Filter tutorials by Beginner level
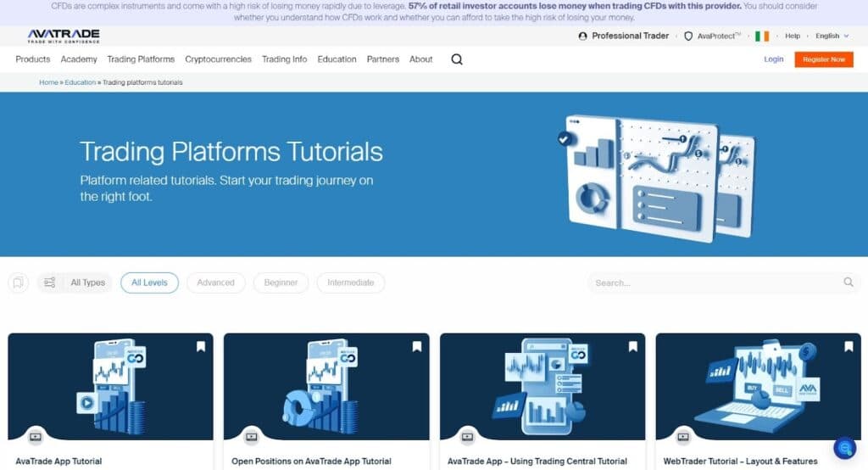 pyautogui.click(x=281, y=283)
